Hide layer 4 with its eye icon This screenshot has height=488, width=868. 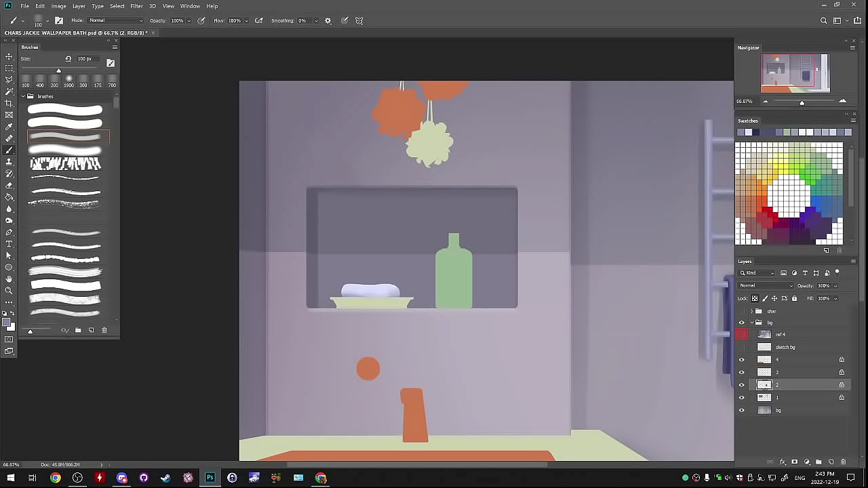741,360
